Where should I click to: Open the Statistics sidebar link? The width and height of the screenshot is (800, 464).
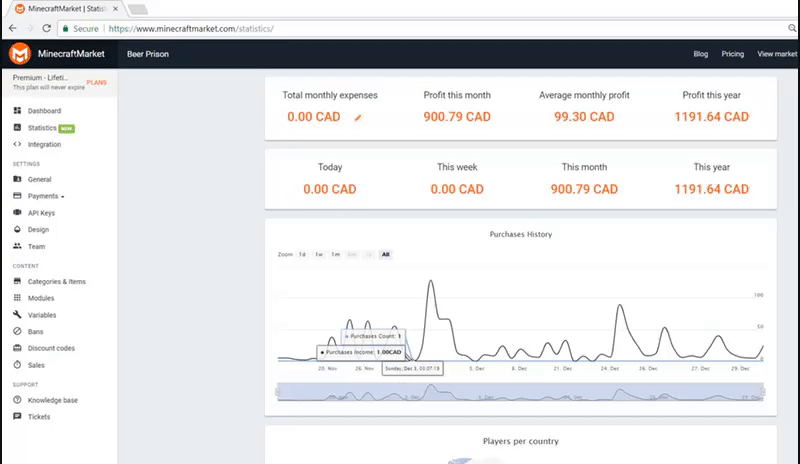42,128
